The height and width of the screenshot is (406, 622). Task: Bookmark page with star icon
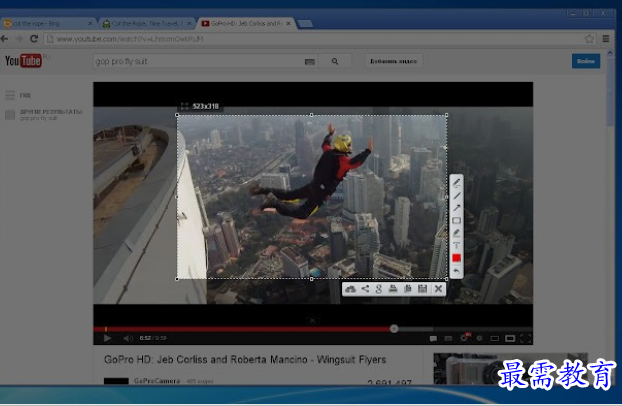(x=589, y=39)
